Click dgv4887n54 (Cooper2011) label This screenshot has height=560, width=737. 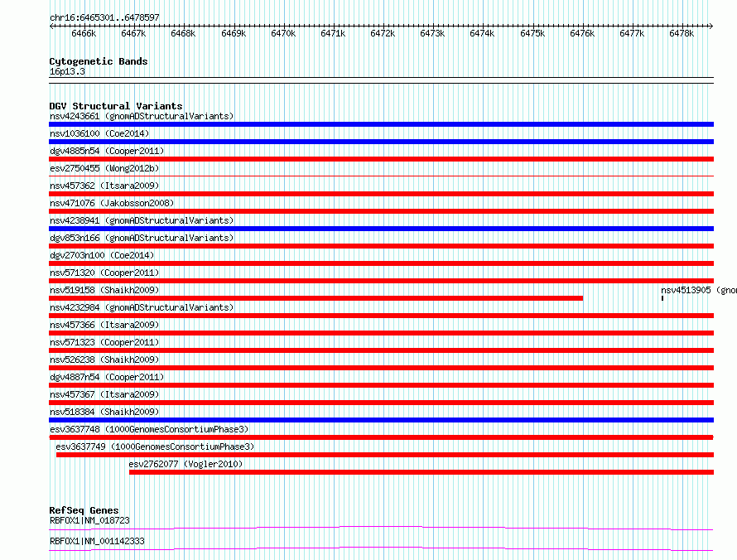click(x=107, y=377)
